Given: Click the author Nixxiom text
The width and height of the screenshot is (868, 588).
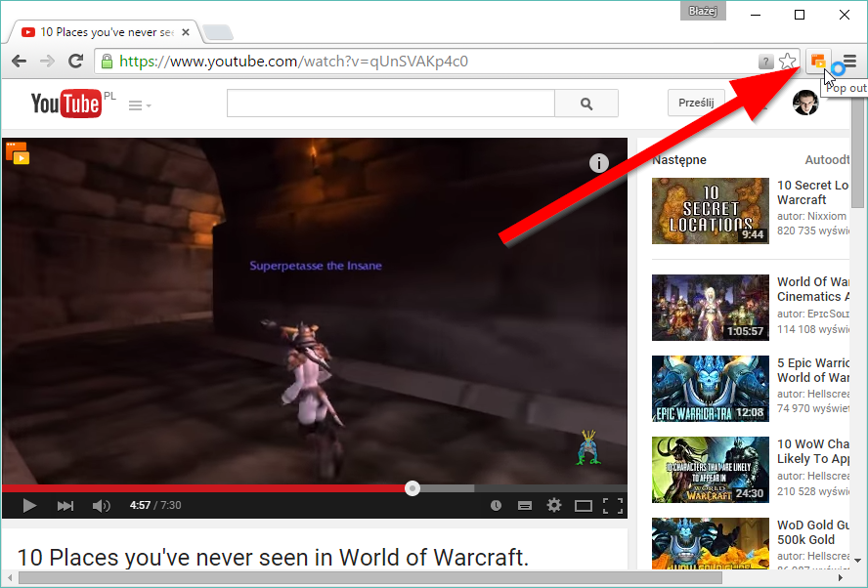Looking at the screenshot, I should [x=811, y=216].
